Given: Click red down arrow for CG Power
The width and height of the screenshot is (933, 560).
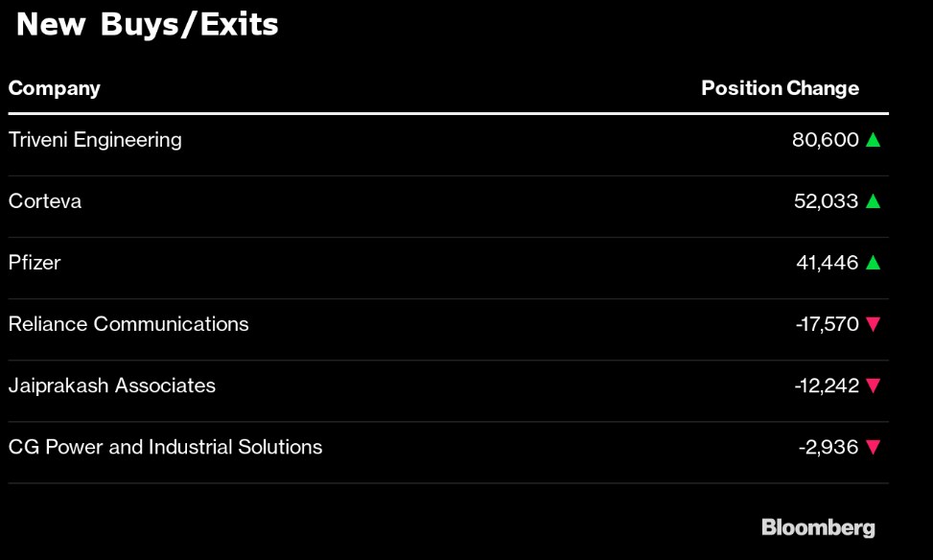Looking at the screenshot, I should 873,447.
